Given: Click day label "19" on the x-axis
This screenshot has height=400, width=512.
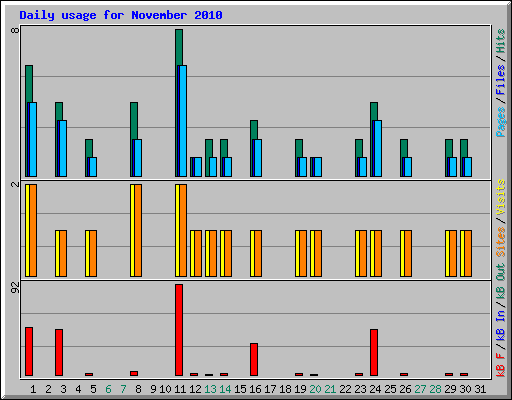Looking at the screenshot, I should click(x=300, y=389).
